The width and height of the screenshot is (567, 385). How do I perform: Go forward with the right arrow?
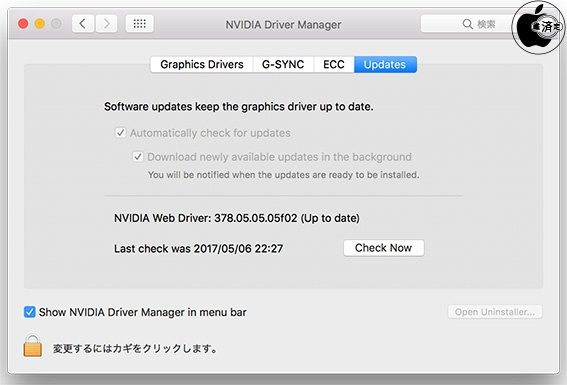pos(106,24)
